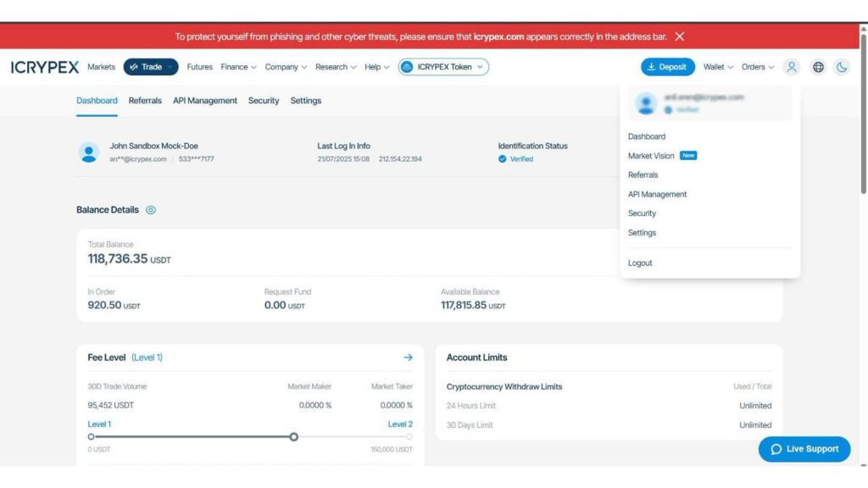Click the John Sandbox Mock-Doe avatar
Viewport: 868px width, 488px height.
pyautogui.click(x=88, y=152)
